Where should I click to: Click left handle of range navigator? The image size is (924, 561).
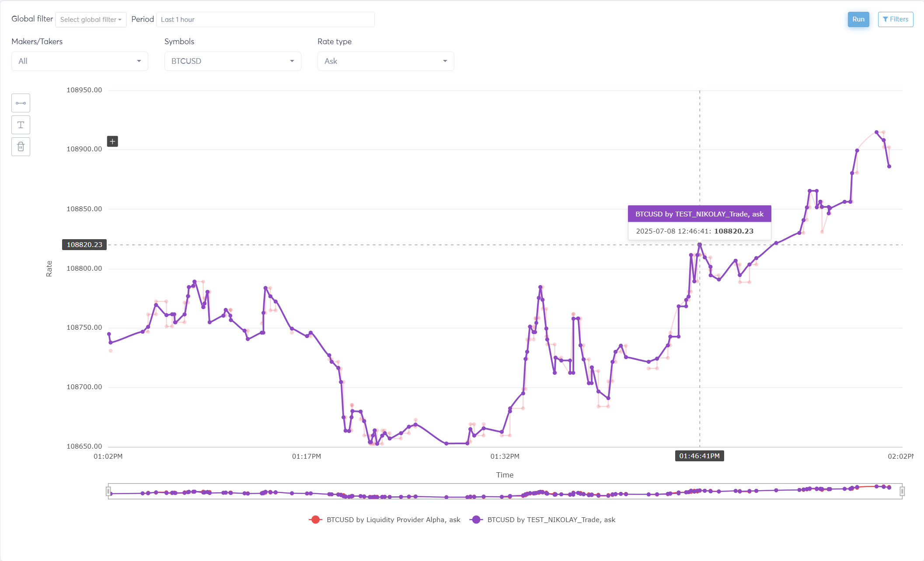pos(108,491)
